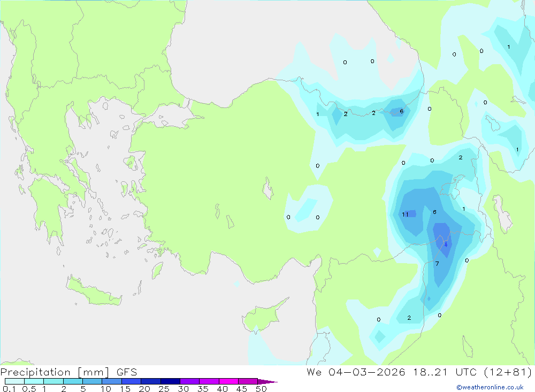Click the '18..21 UTC' time text
This screenshot has width=535, height=392.
click(445, 372)
